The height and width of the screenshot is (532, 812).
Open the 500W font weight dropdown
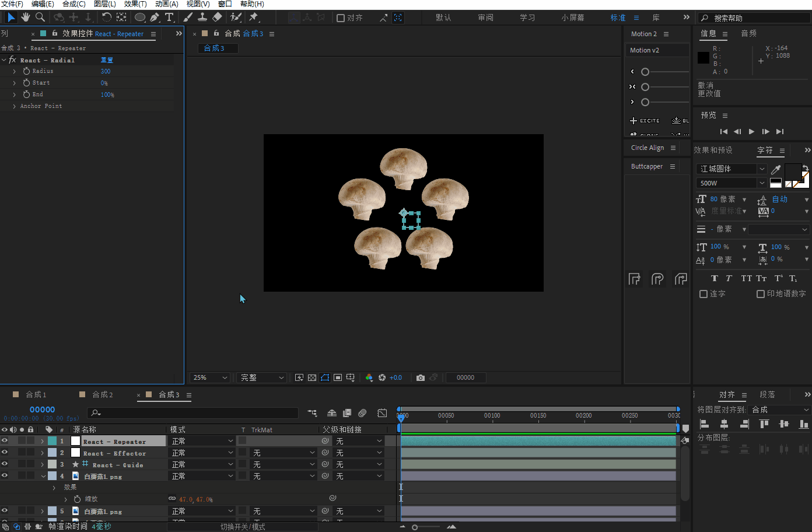click(732, 183)
